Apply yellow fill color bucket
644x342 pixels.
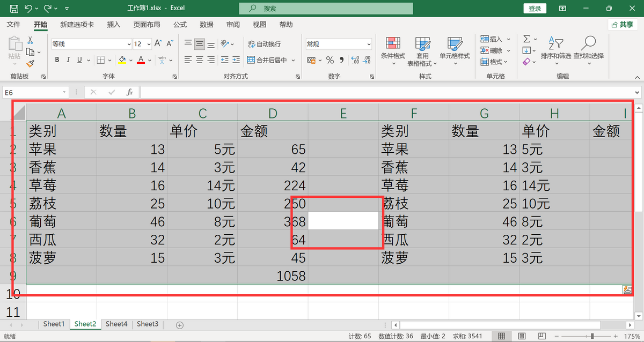[x=122, y=60]
